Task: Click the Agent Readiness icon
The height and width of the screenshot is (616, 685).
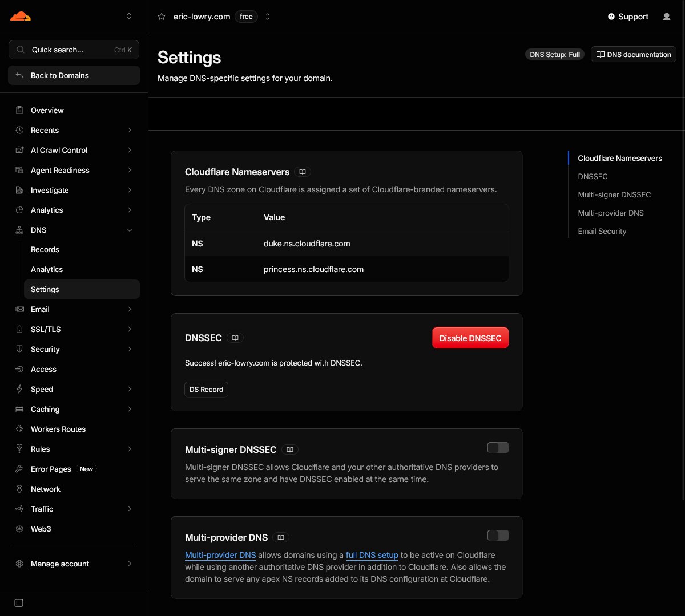Action: point(19,170)
